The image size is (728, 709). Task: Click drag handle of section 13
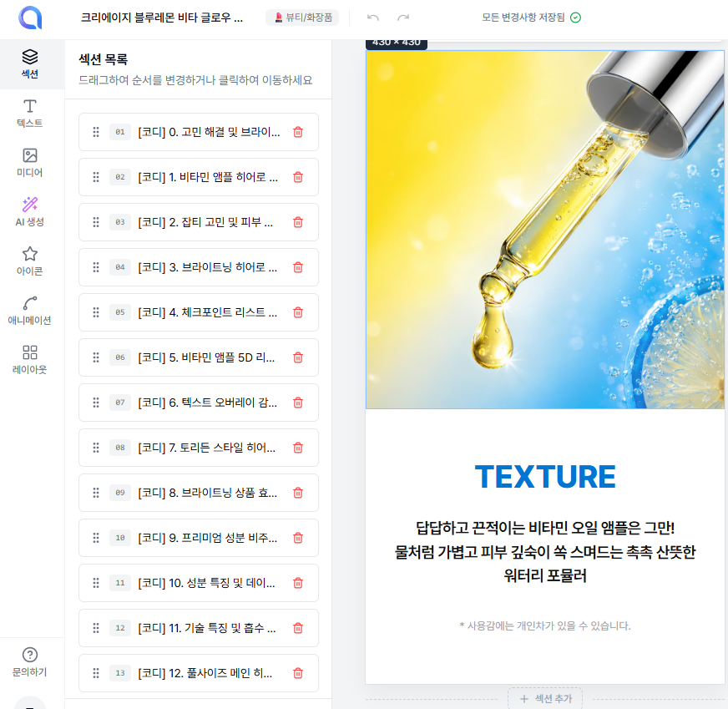[x=96, y=673]
